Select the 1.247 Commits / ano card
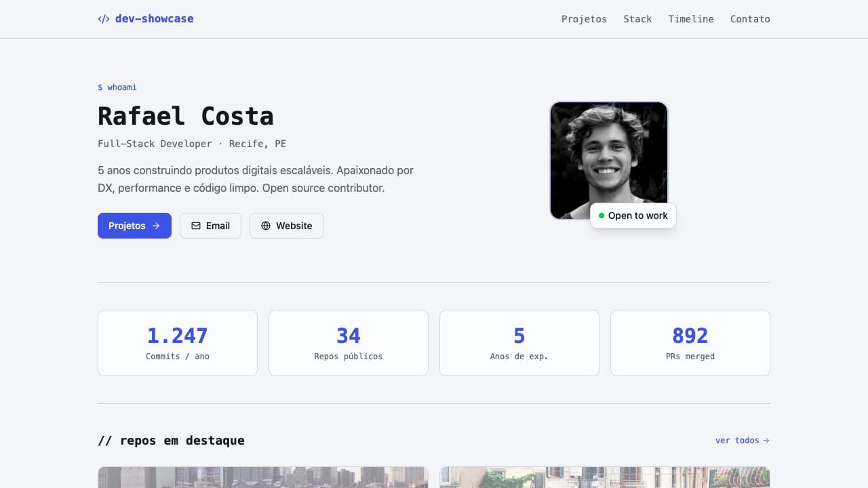 coord(178,343)
